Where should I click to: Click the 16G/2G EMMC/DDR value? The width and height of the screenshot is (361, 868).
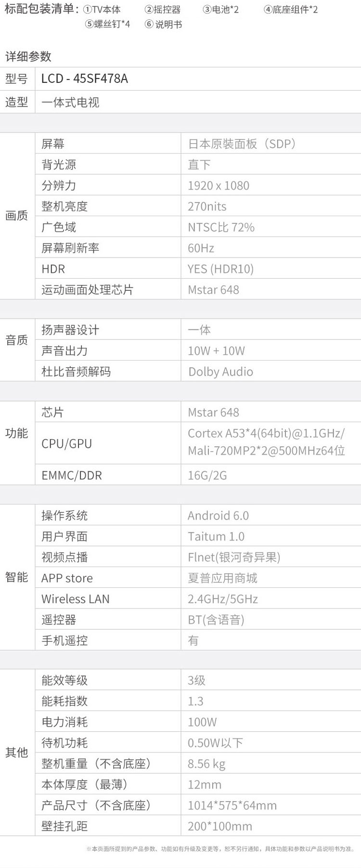pos(207,475)
